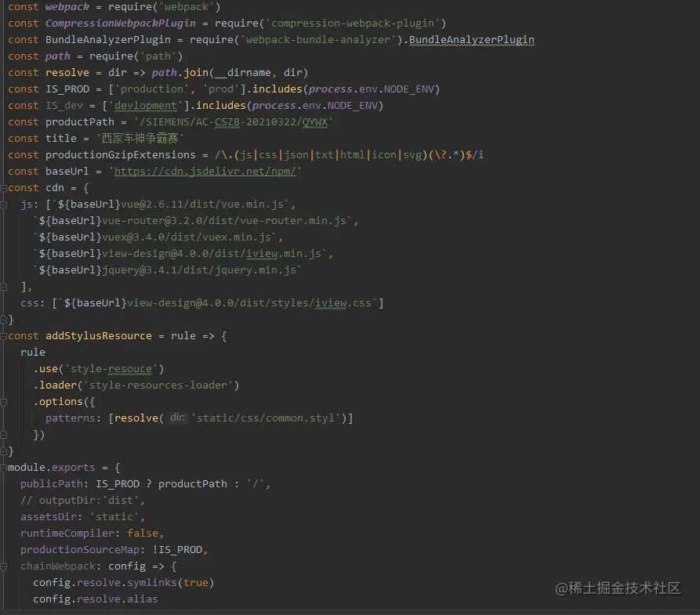Viewport: 700px width, 615px height.
Task: Click the underlined iview in the js array
Action: pos(259,253)
